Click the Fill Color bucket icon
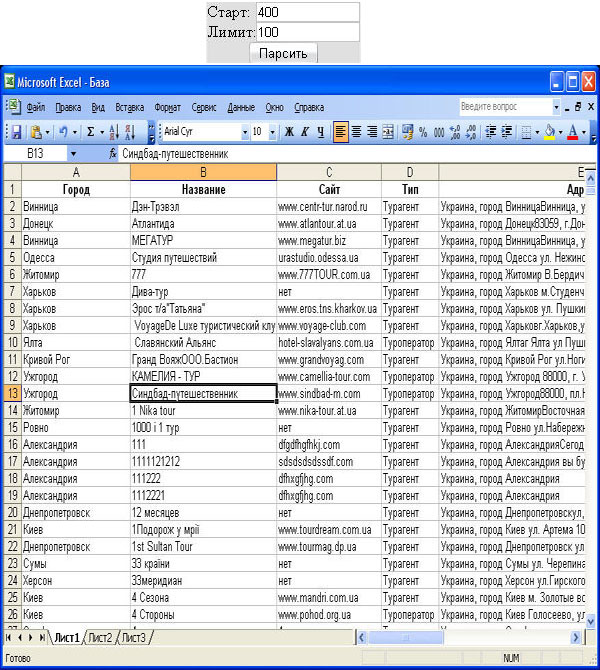 pos(550,132)
